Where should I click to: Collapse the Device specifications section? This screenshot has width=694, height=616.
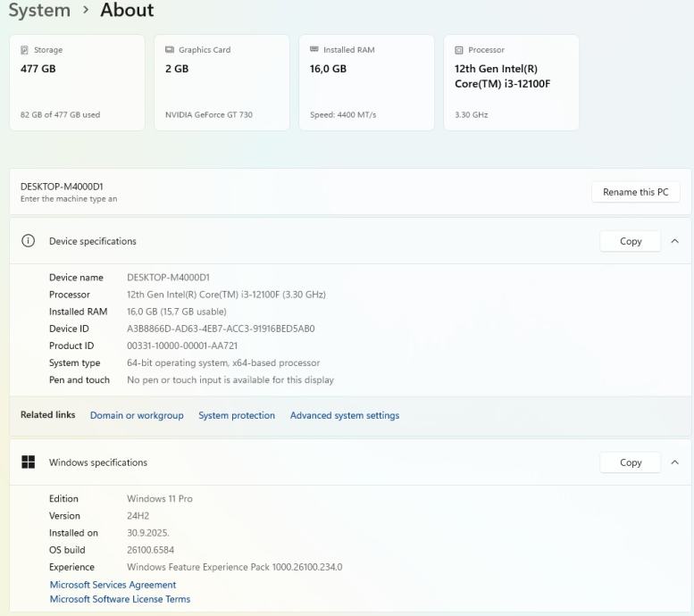pos(674,241)
